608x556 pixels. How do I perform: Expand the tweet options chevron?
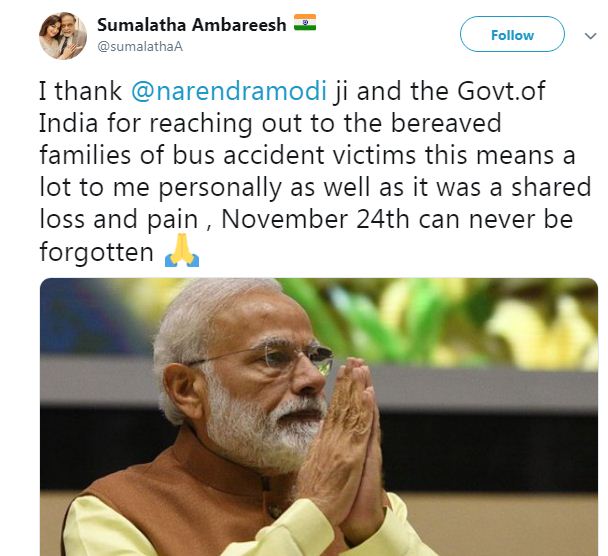pos(590,36)
